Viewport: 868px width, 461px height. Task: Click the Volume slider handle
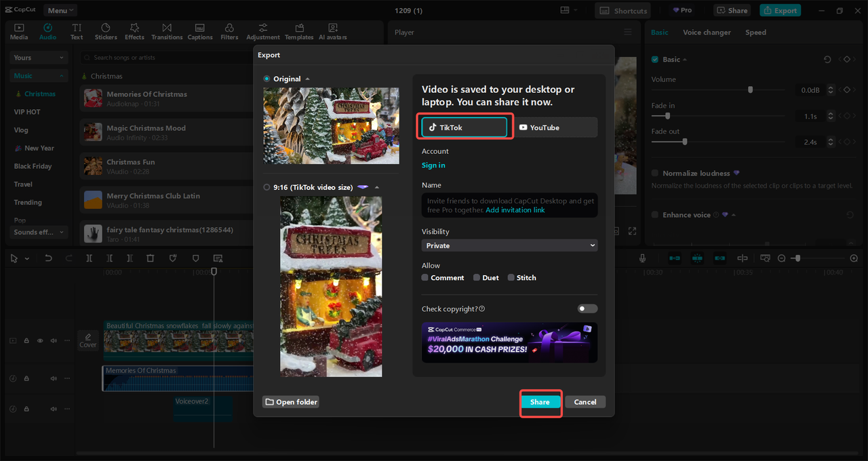(x=750, y=89)
